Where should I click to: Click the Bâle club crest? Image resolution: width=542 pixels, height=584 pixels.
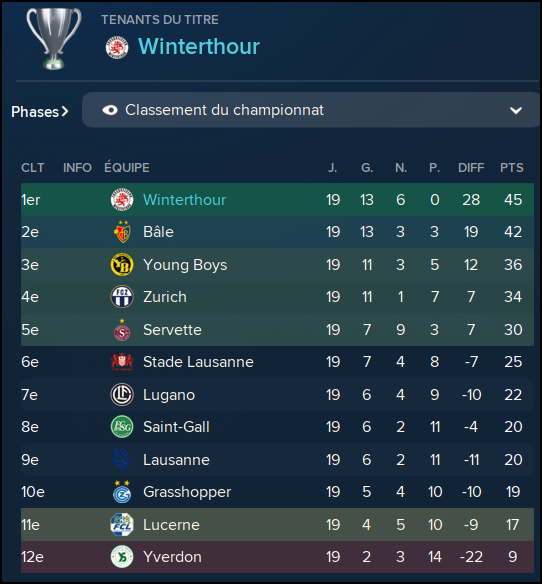(x=122, y=231)
